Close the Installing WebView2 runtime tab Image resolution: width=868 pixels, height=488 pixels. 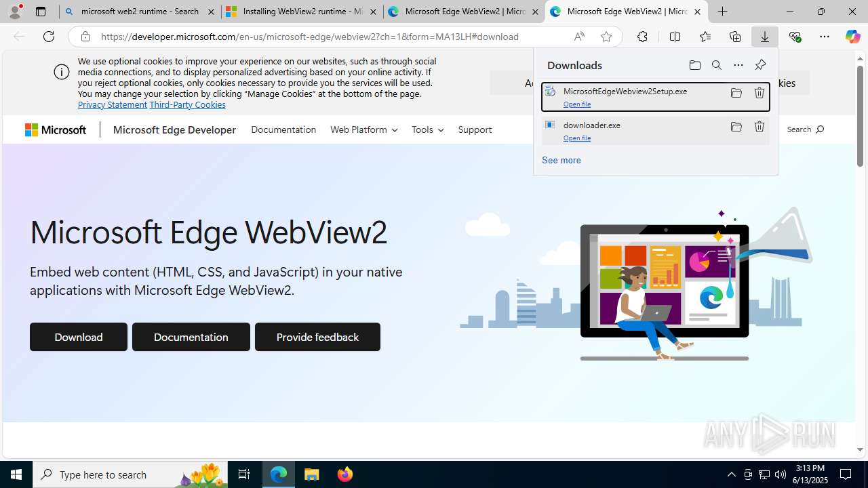(x=373, y=12)
